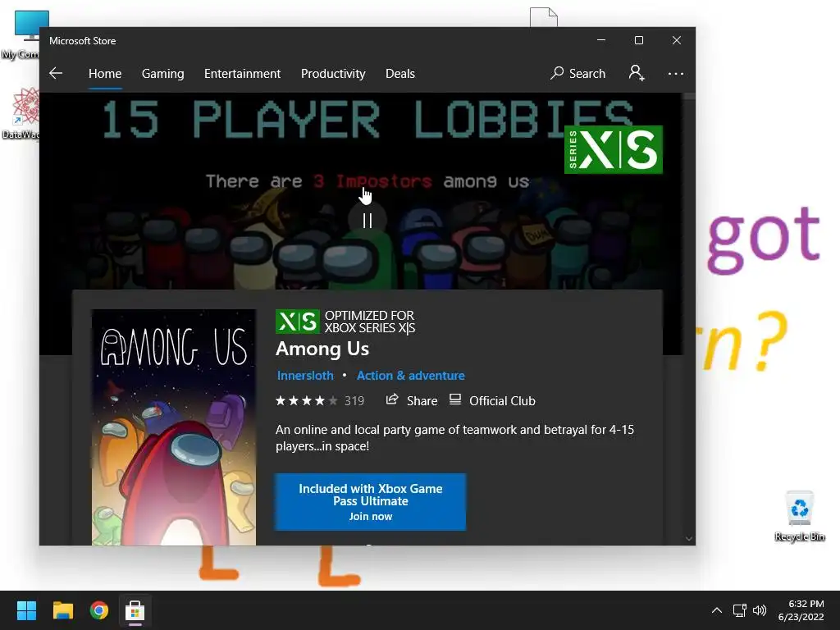
Task: Open the three-dot See more menu
Action: coord(676,73)
